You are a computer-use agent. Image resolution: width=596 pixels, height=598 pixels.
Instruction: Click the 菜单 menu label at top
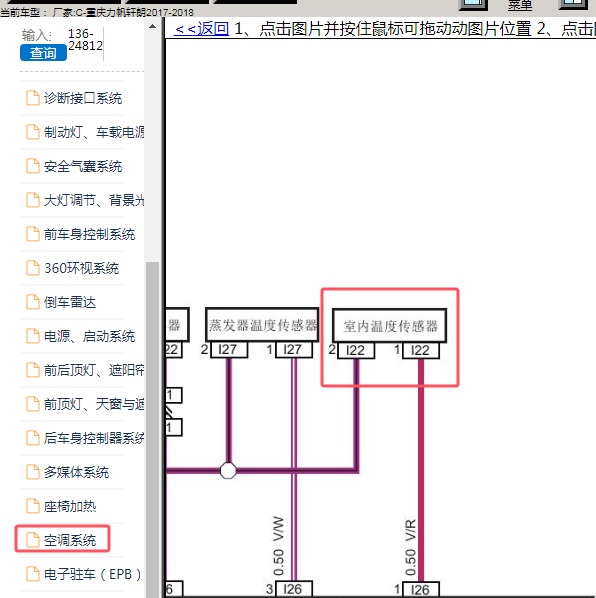520,5
